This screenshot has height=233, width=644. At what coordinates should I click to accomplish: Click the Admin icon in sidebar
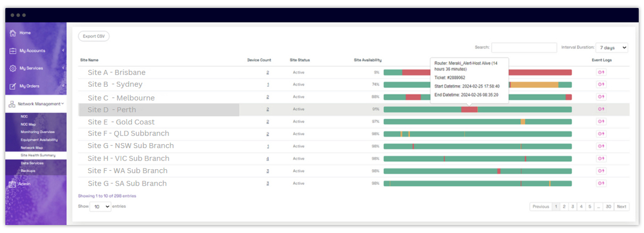coord(12,184)
